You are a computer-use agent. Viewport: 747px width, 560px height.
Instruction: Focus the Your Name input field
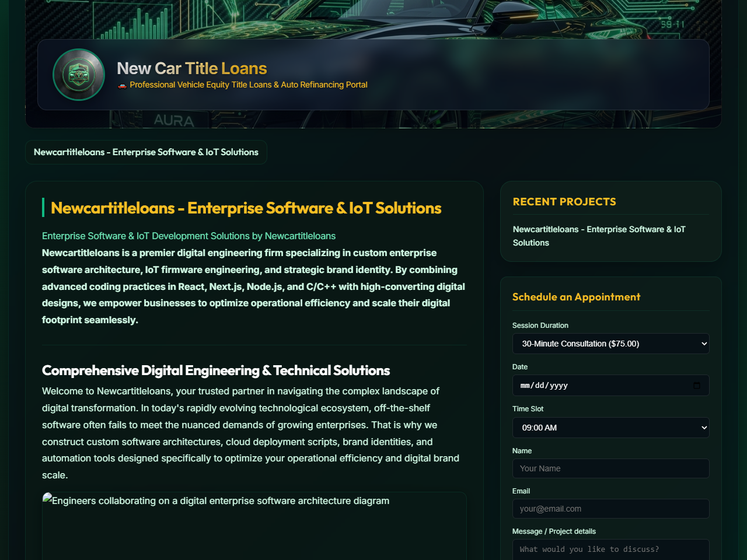610,468
